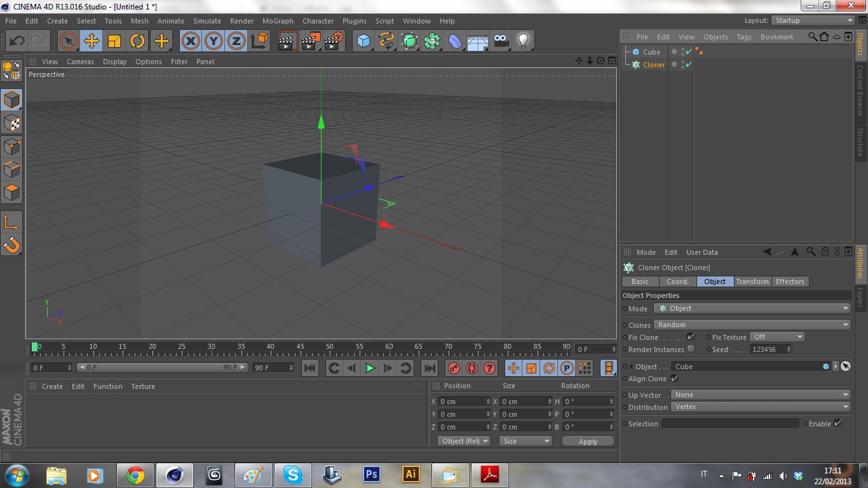Screen dimensions: 868x488
Task: Select the Move tool in top toolbar
Action: 92,41
